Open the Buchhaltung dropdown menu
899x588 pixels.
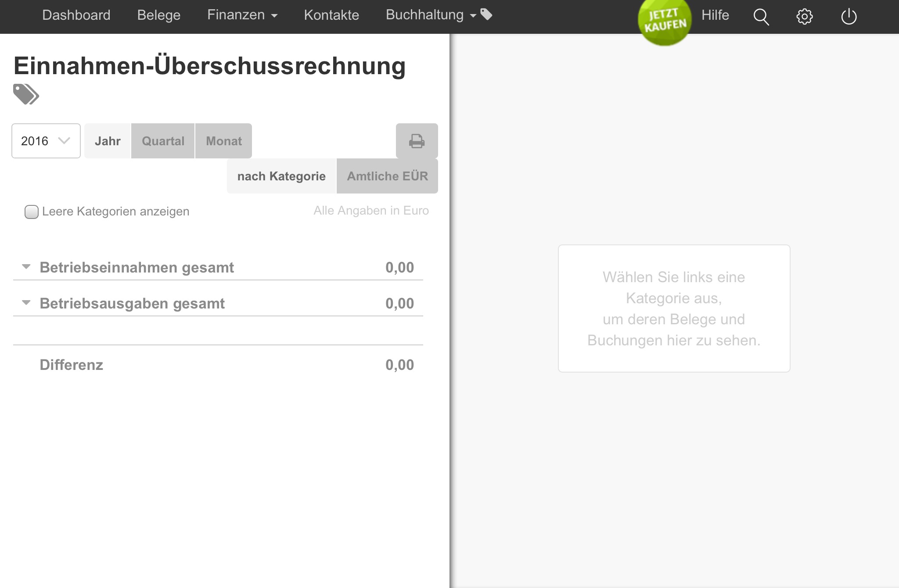click(431, 15)
